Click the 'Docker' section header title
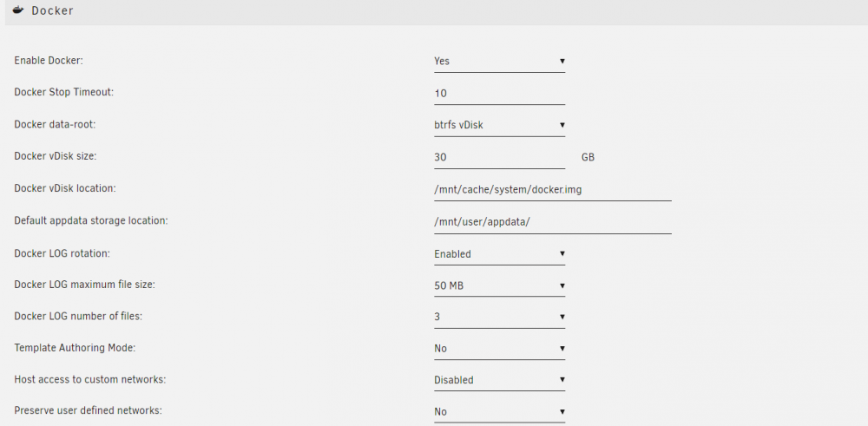Screen dimensions: 868x426 [x=53, y=10]
